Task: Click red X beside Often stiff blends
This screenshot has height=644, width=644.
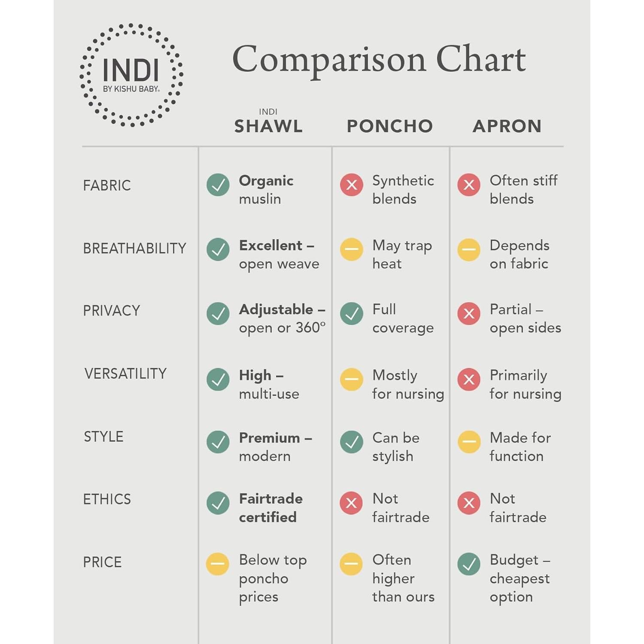Action: [x=469, y=185]
